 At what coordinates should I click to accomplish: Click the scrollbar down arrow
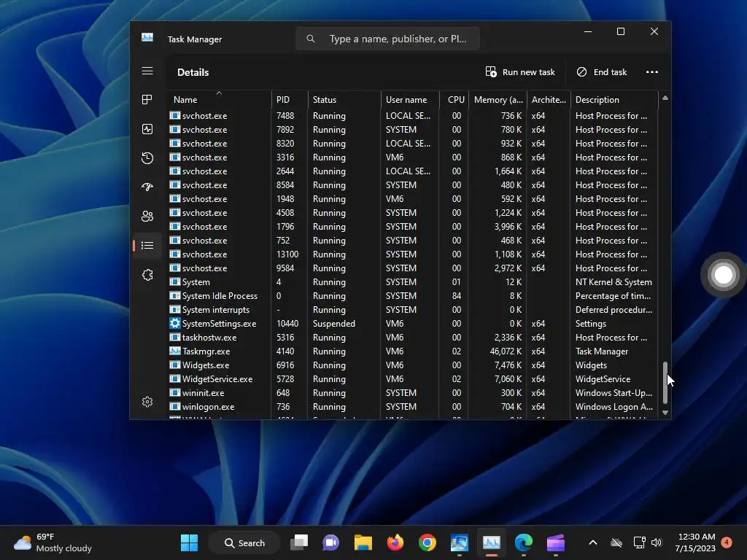point(665,413)
